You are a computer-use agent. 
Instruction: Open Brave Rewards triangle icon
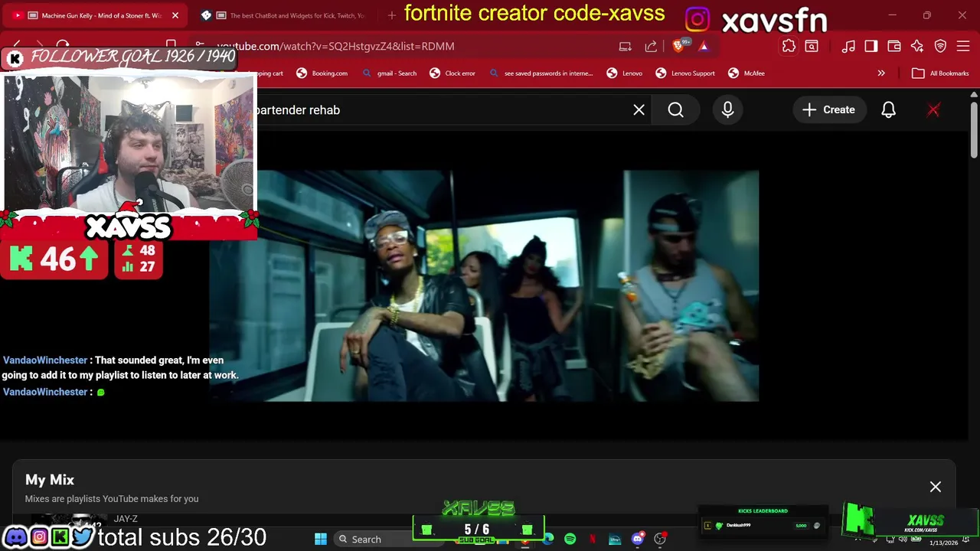(703, 46)
